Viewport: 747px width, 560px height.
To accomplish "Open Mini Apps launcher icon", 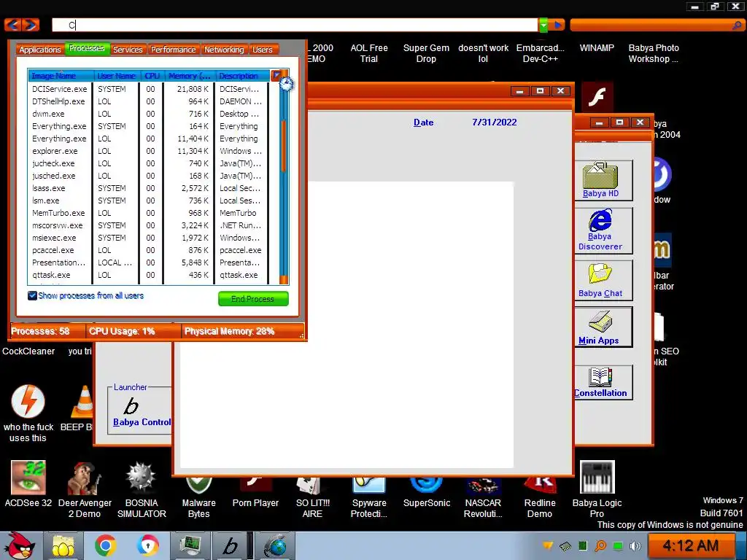I will point(600,327).
